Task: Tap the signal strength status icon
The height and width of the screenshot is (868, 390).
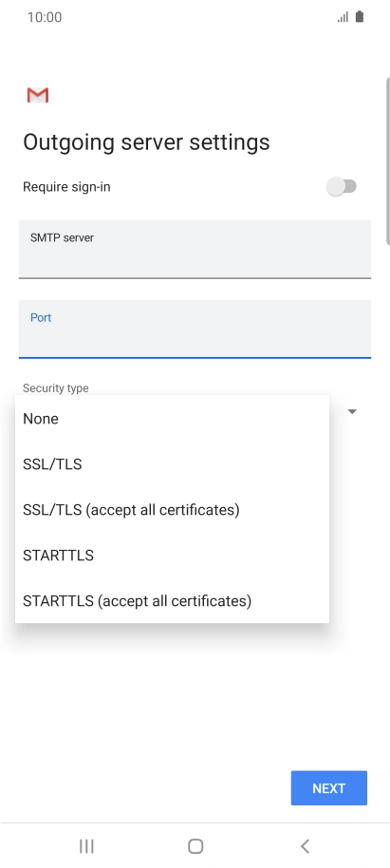Action: click(x=343, y=17)
